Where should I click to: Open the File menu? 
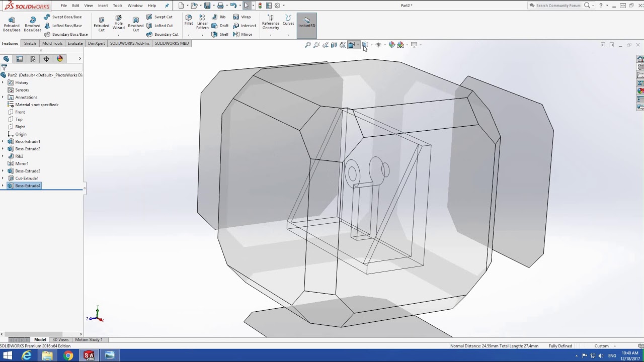(64, 6)
